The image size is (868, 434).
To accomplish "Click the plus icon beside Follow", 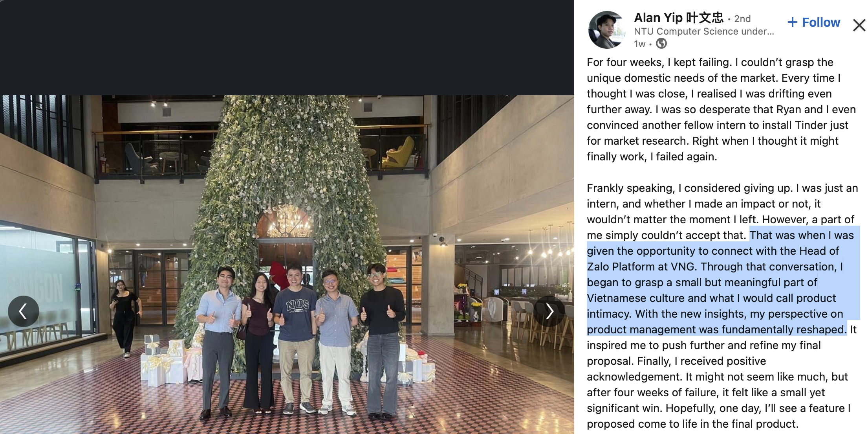I will (793, 22).
